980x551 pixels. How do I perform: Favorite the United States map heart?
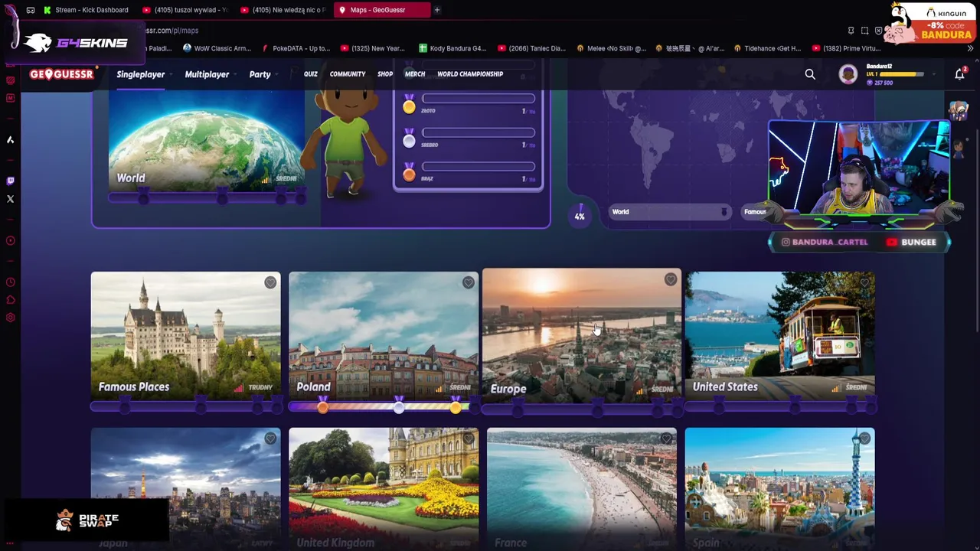864,283
